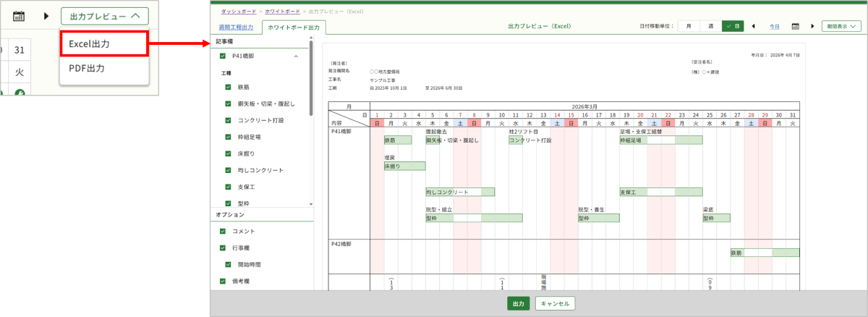Toggle the コメント option checkbox
Viewport: 868px width, 317px height.
pyautogui.click(x=224, y=231)
